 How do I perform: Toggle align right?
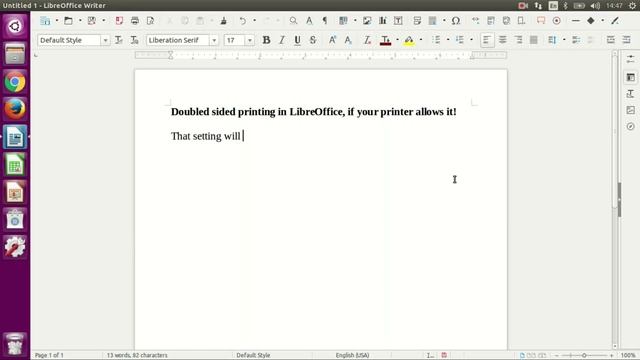(518, 40)
